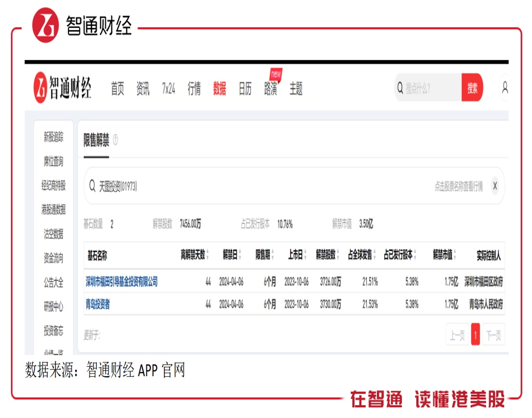The width and height of the screenshot is (532, 418).
Task: Click 基石名称 column header
Action: [97, 255]
